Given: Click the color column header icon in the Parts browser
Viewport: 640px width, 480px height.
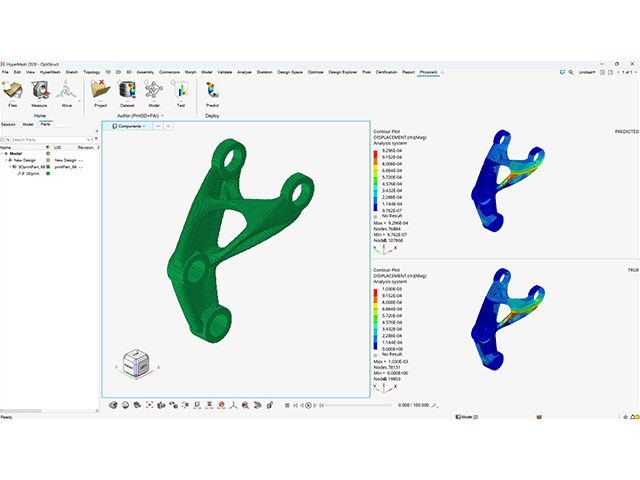Looking at the screenshot, I should click(48, 147).
